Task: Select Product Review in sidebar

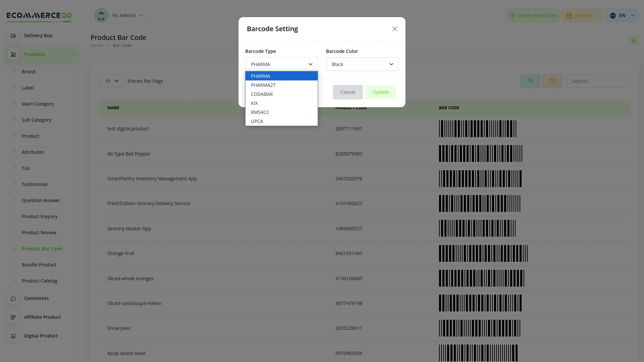Action: click(x=39, y=232)
